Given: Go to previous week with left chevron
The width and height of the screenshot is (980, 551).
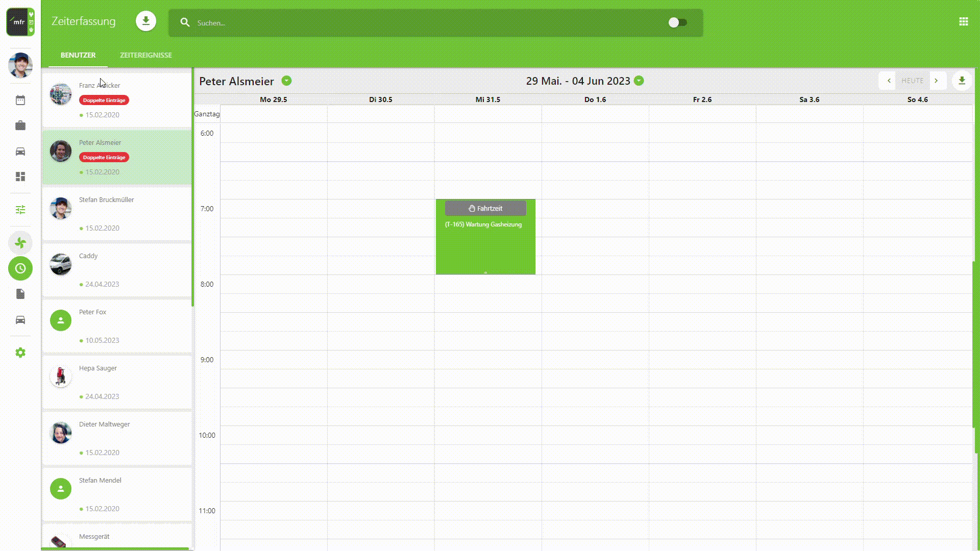Looking at the screenshot, I should coord(889,81).
